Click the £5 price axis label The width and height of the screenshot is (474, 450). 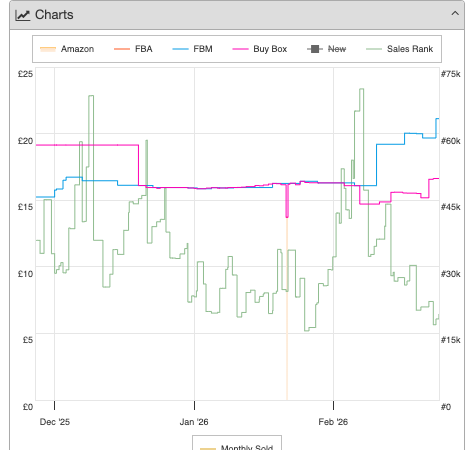(x=28, y=340)
